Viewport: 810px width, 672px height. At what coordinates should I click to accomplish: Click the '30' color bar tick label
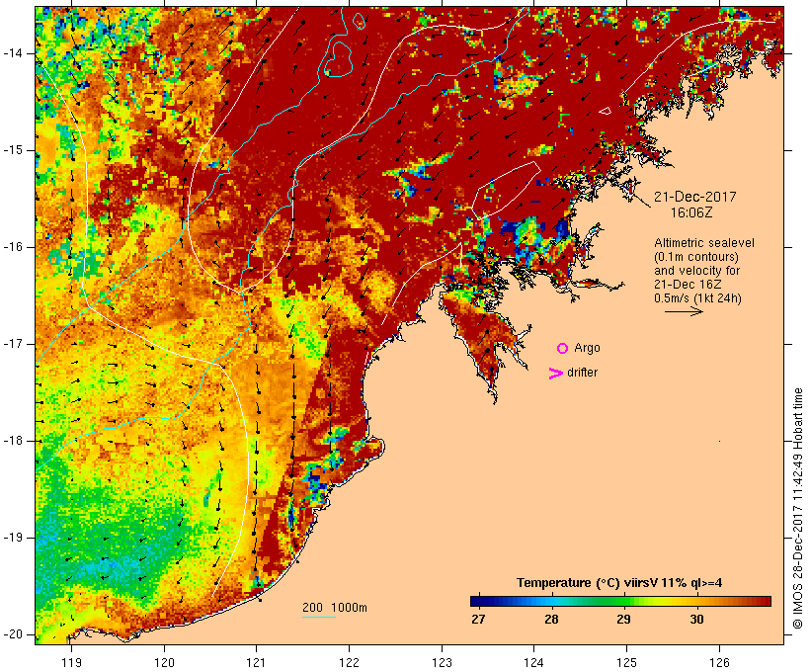pyautogui.click(x=696, y=620)
